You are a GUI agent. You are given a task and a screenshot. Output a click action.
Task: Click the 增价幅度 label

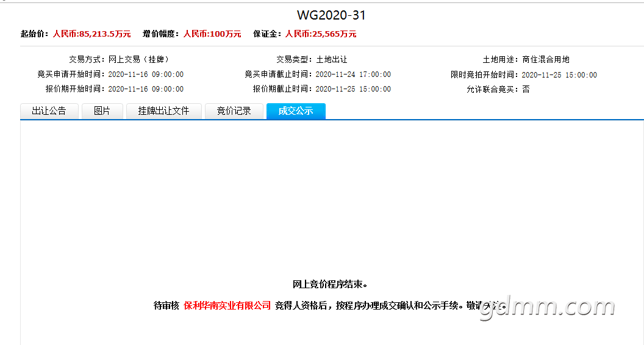tap(160, 34)
